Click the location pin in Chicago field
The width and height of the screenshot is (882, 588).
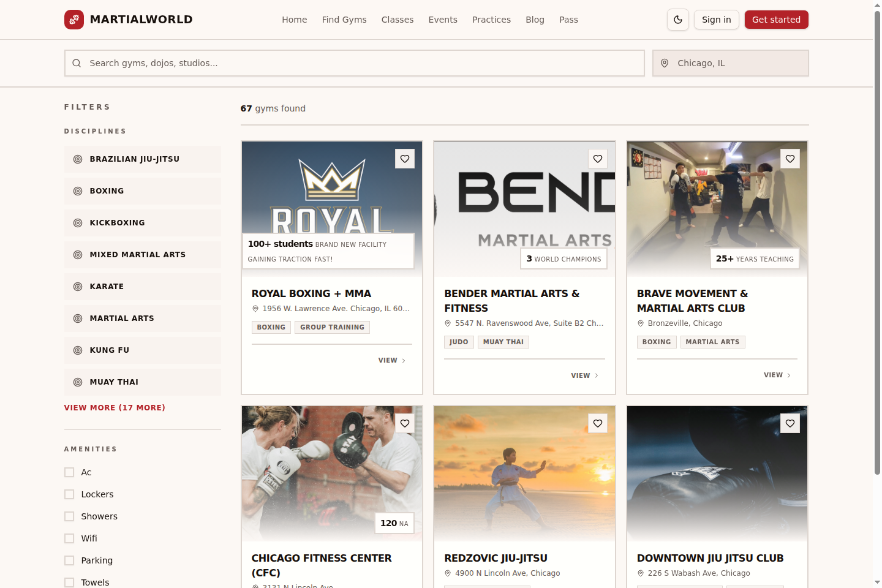tap(665, 63)
